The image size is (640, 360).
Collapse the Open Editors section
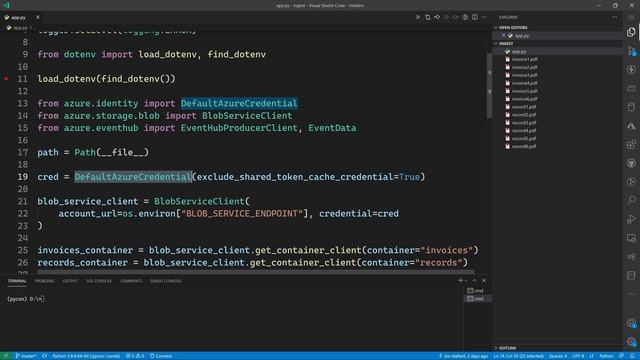(x=513, y=27)
